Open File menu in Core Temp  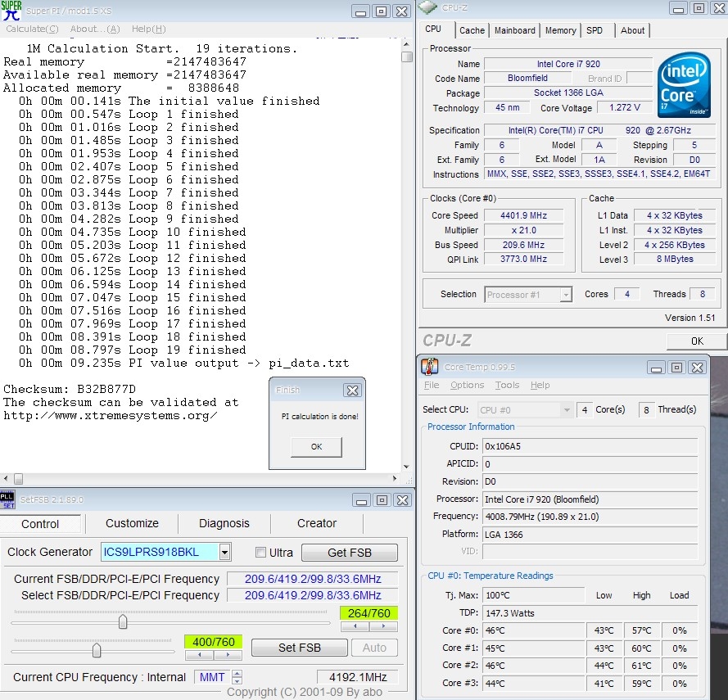[432, 385]
